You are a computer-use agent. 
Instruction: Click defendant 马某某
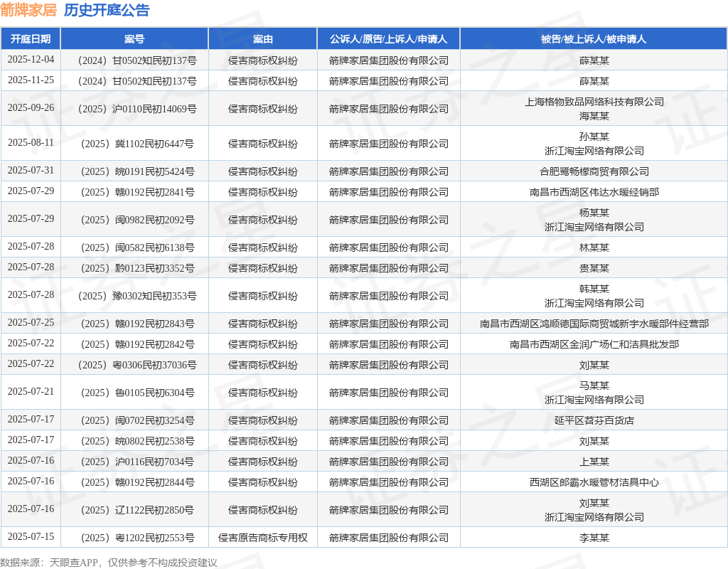tap(594, 385)
